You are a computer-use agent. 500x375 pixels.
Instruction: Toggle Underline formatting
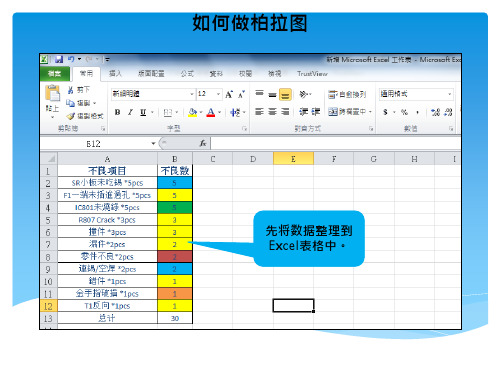pyautogui.click(x=143, y=112)
